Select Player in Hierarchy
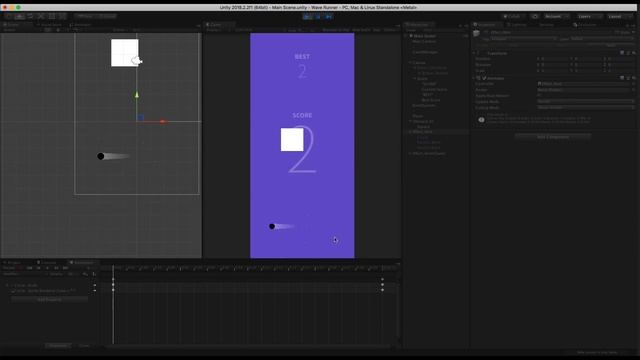This screenshot has width=640, height=360. 417,116
